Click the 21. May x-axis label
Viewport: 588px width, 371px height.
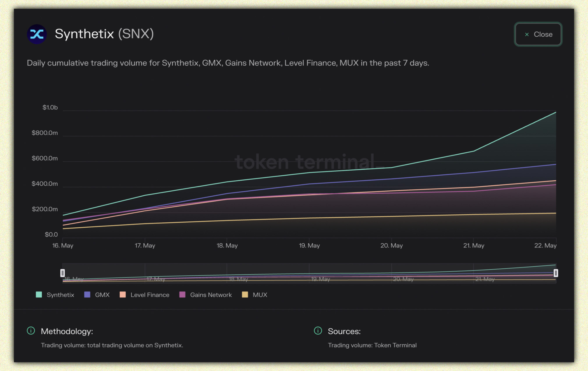click(x=474, y=246)
